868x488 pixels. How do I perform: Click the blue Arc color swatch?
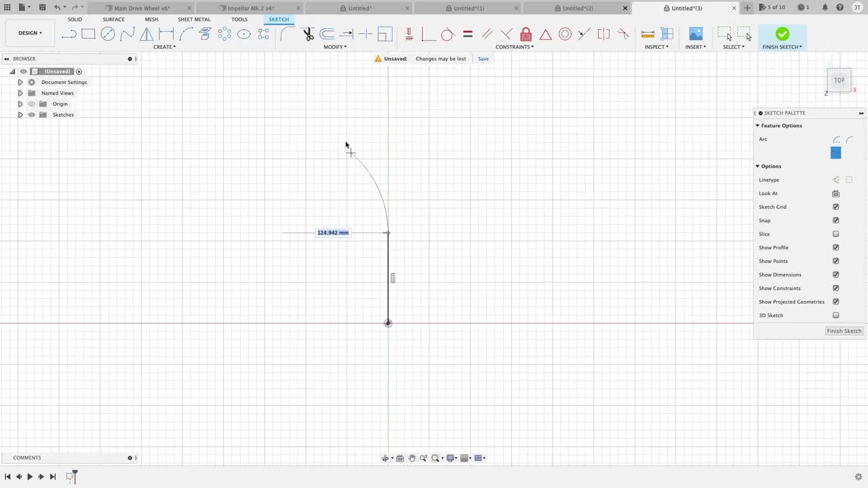835,153
